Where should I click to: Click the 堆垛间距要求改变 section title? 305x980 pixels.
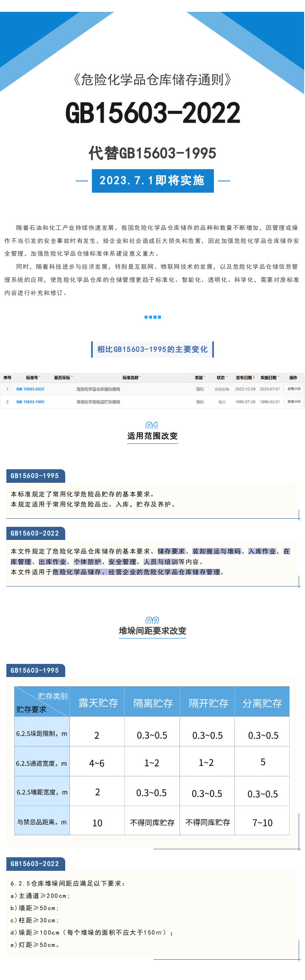click(152, 631)
